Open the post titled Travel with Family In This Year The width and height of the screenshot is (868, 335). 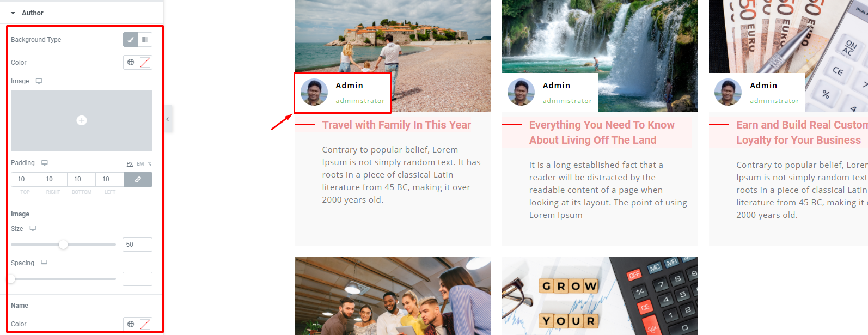tap(396, 125)
